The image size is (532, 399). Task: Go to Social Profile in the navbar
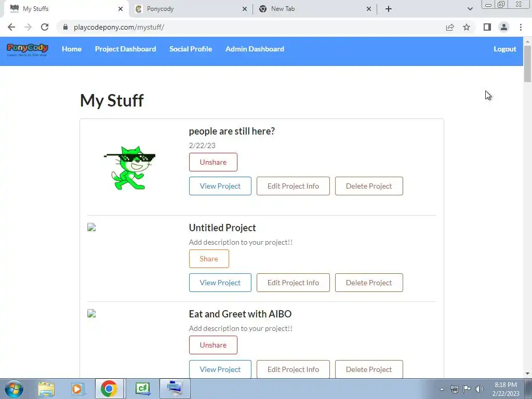(x=191, y=49)
